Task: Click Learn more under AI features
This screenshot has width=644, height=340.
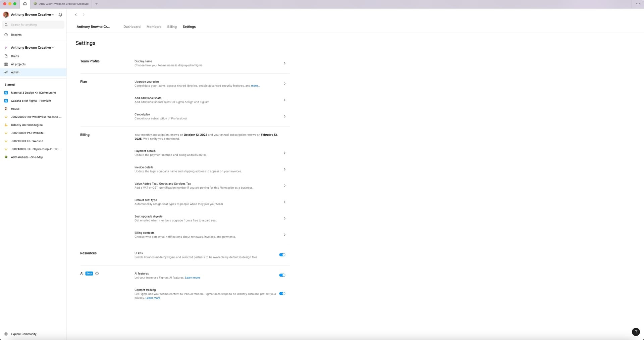Action: tap(192, 278)
